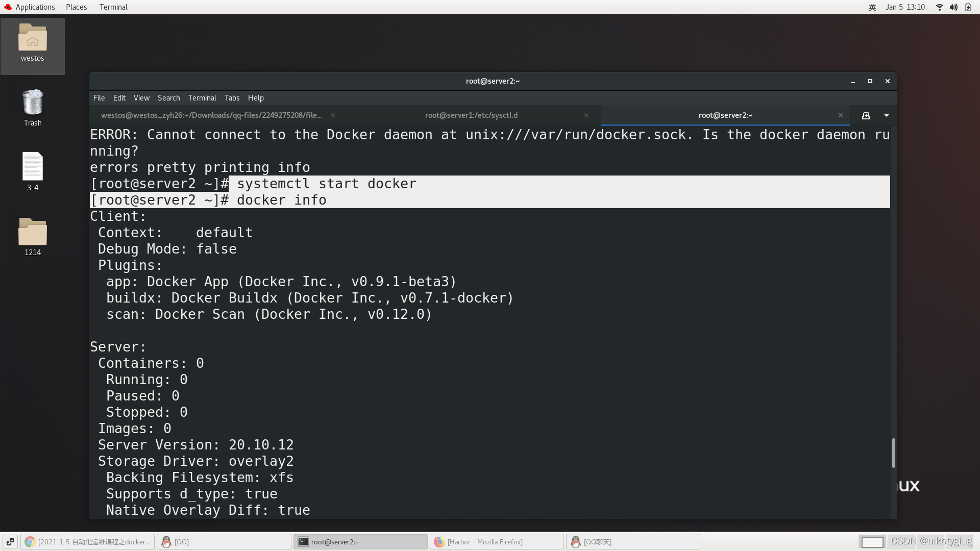Select the root@server2:~ tab
Viewport: 980px width, 551px height.
point(725,115)
